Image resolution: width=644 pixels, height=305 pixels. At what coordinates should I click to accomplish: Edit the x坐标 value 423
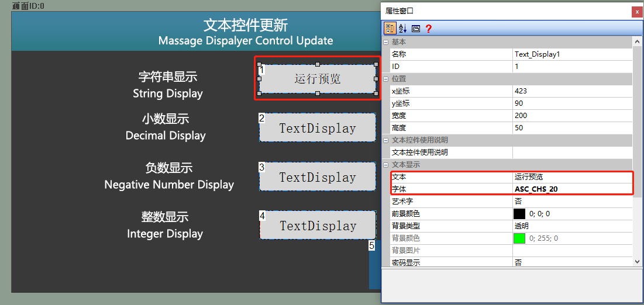(x=572, y=91)
